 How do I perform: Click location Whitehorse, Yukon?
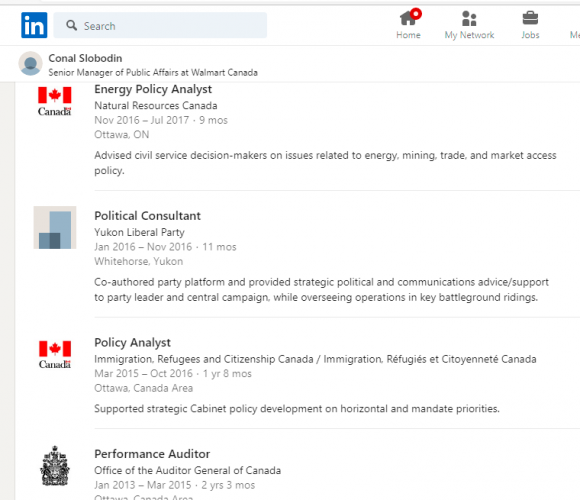pos(139,261)
